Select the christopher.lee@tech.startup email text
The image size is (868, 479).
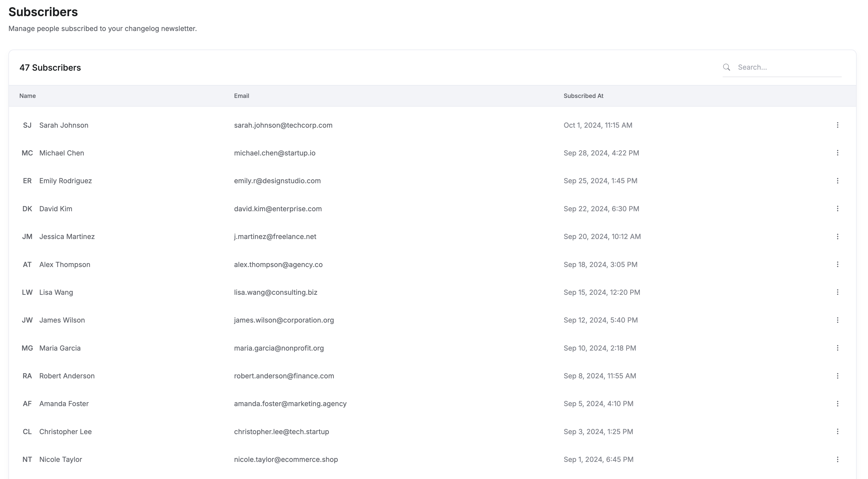click(281, 431)
